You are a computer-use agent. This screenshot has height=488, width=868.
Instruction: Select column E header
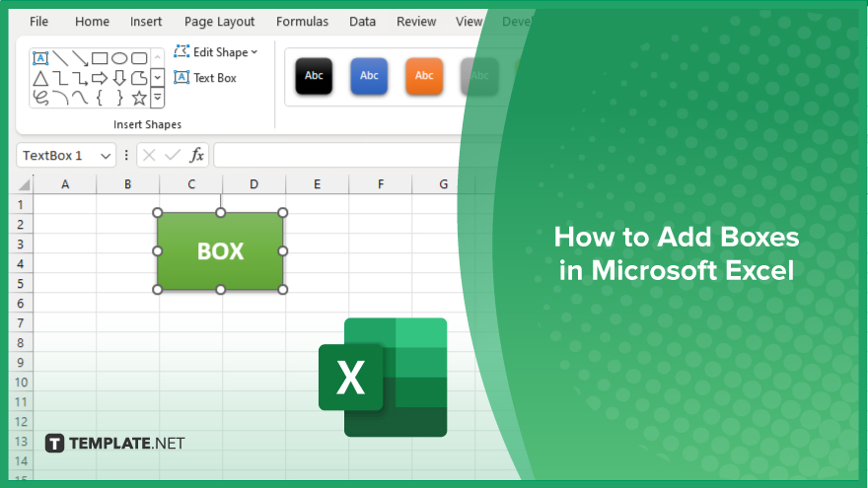pyautogui.click(x=318, y=184)
